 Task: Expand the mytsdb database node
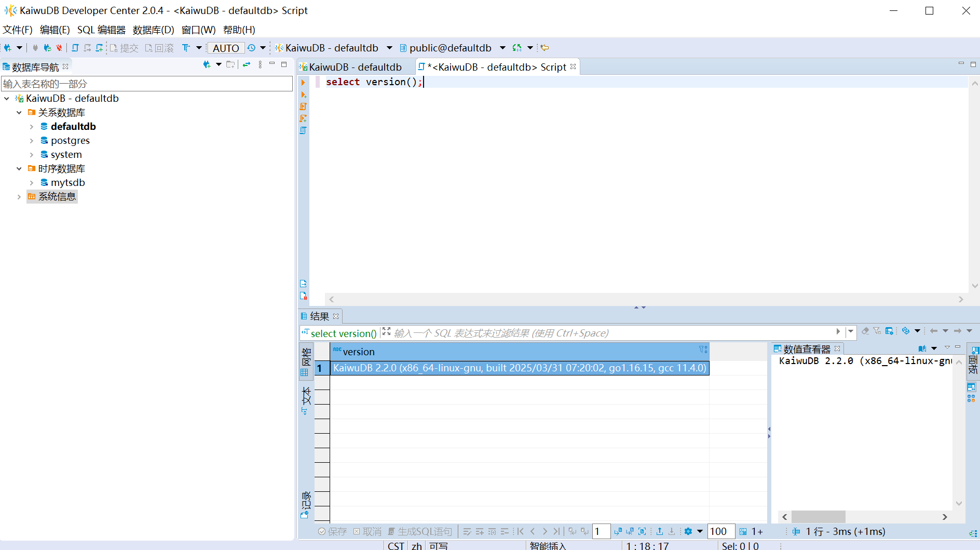[x=32, y=182]
